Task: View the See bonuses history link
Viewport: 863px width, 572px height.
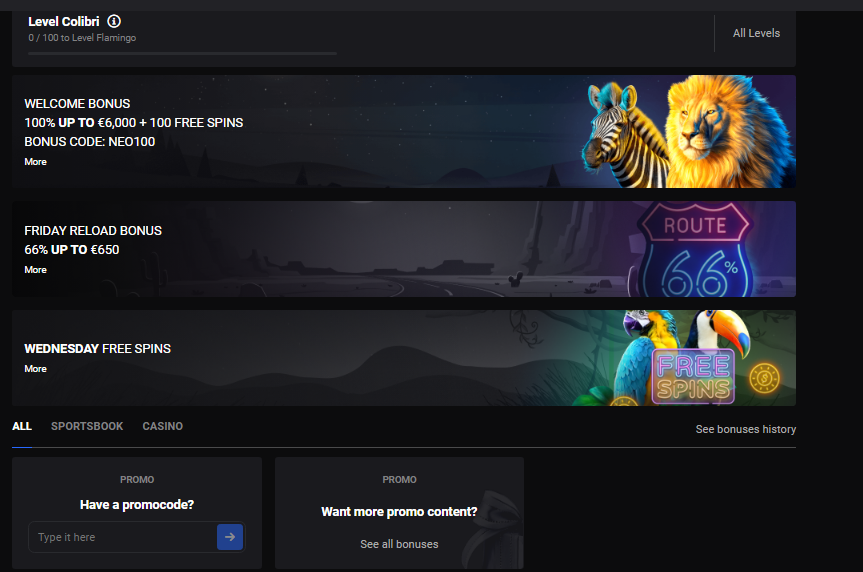Action: coord(745,429)
